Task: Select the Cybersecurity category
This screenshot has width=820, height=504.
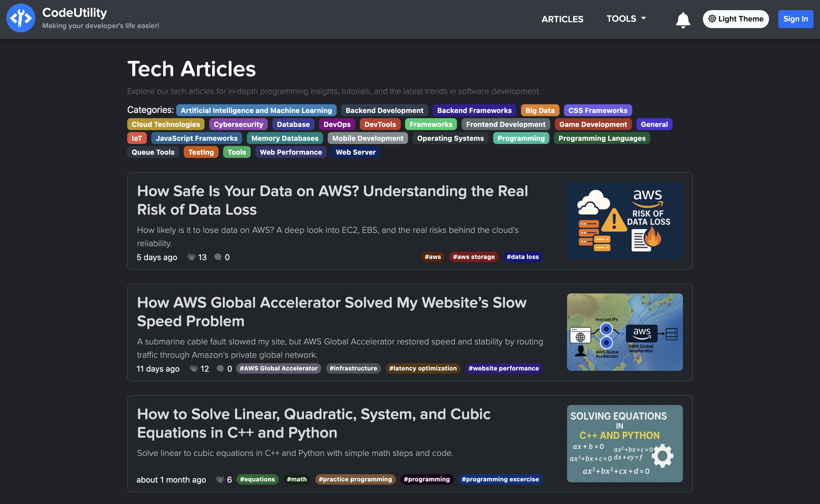Action: (238, 124)
